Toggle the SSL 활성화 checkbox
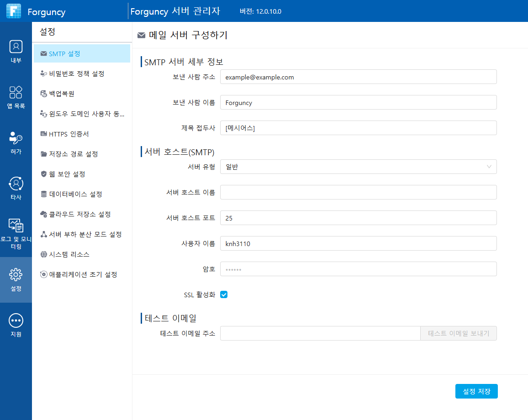Screen dimensions: 528x420 click(224, 294)
